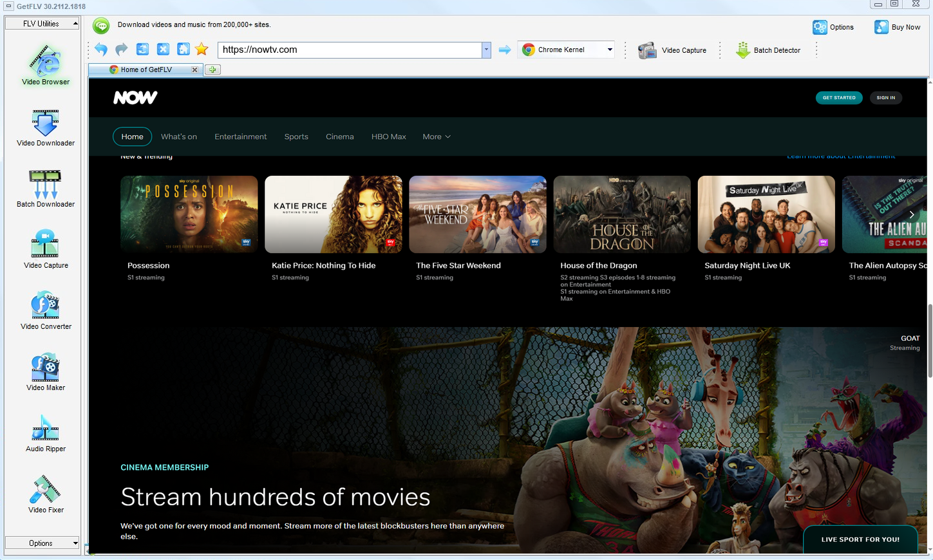The height and width of the screenshot is (560, 933).
Task: Select the Home of GetFLV tab
Action: pyautogui.click(x=147, y=70)
